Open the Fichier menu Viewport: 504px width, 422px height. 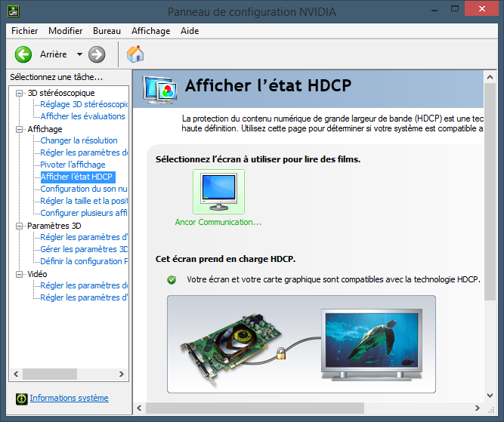click(x=24, y=31)
